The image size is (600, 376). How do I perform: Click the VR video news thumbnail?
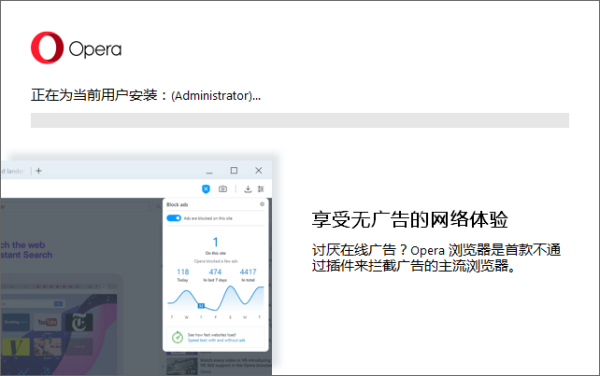pos(182,366)
